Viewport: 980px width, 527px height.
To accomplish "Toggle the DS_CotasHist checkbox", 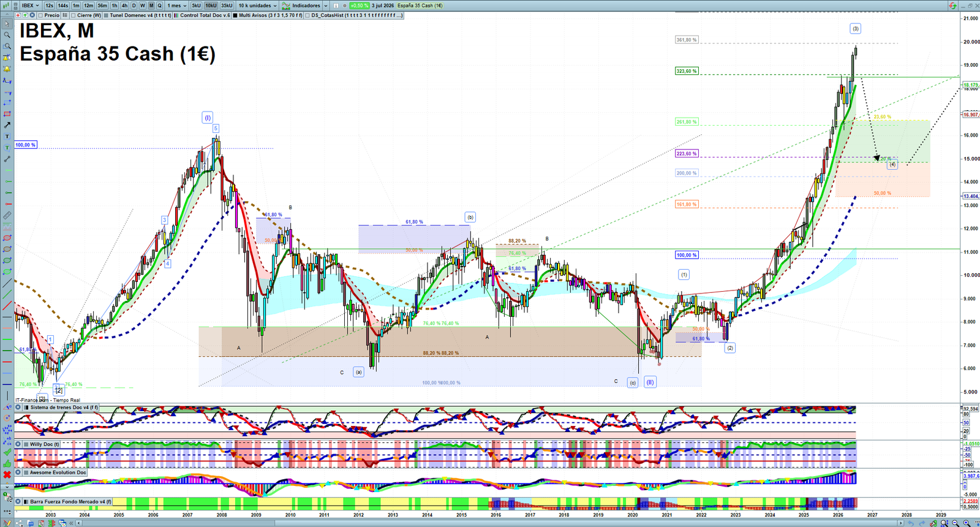I will point(307,15).
